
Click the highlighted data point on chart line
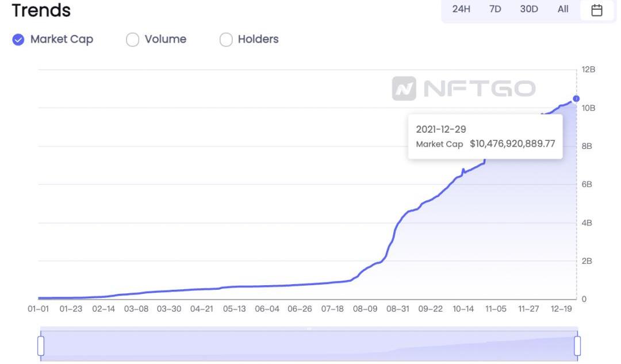(x=576, y=99)
